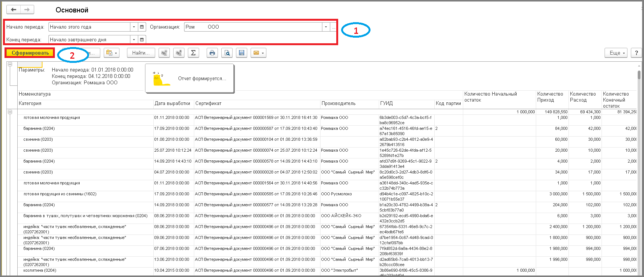Click the Найти... button
This screenshot has width=644, height=277.
[141, 53]
